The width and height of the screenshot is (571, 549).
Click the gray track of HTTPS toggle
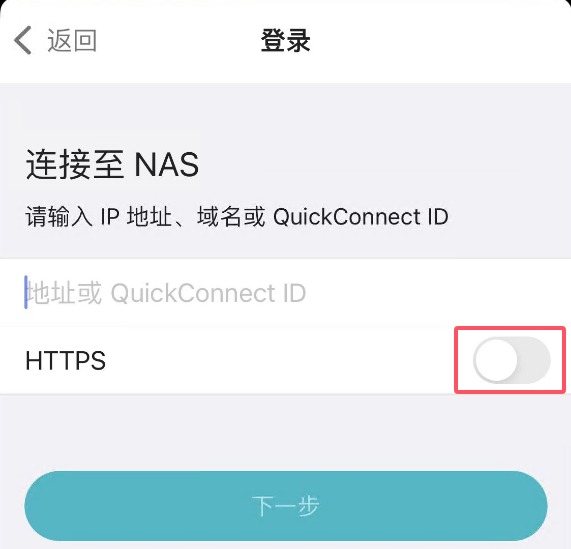(x=535, y=360)
